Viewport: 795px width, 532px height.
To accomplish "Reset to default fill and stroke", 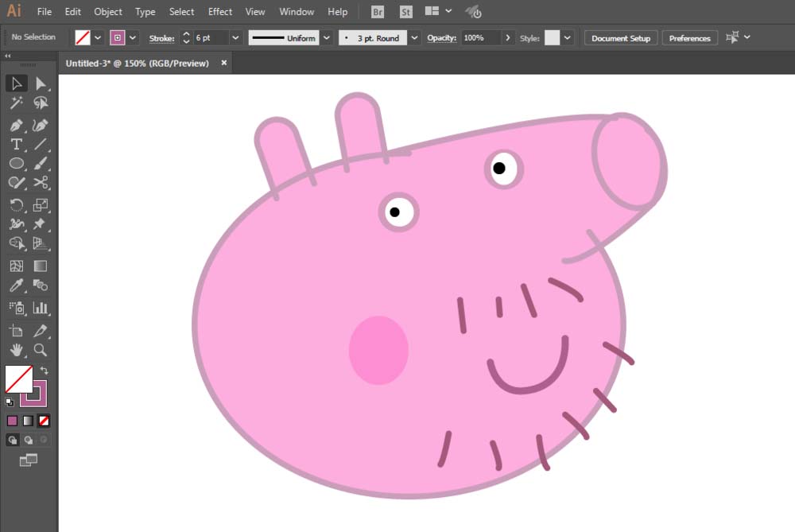I will [10, 402].
